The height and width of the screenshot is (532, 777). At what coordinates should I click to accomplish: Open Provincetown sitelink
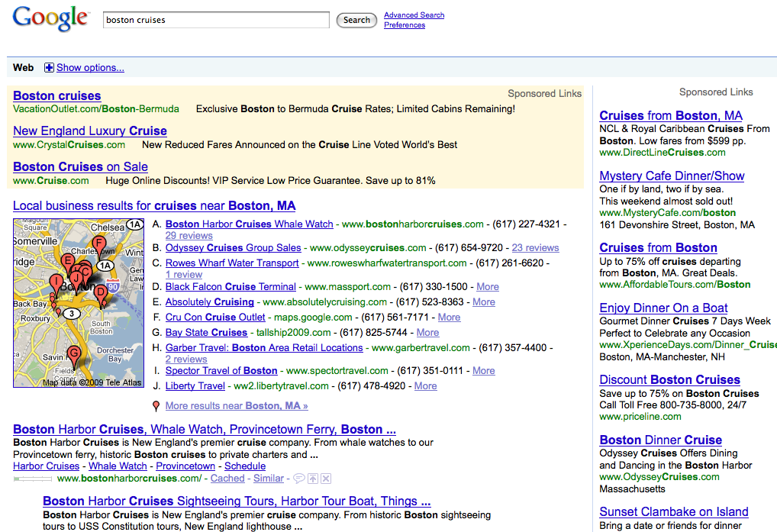[185, 466]
